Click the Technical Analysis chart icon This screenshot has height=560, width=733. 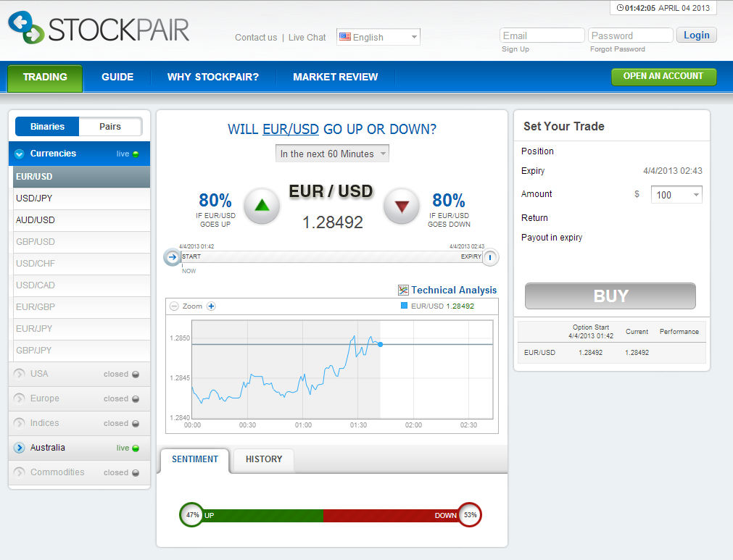[403, 290]
